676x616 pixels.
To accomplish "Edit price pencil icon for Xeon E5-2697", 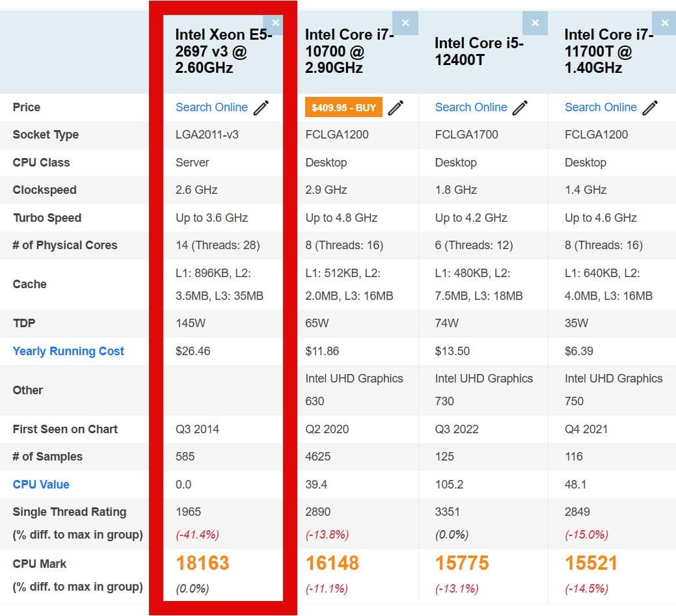I will 261,107.
